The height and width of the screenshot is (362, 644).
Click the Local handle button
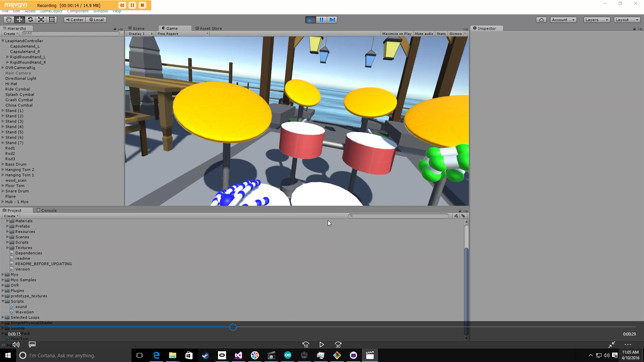click(x=96, y=20)
